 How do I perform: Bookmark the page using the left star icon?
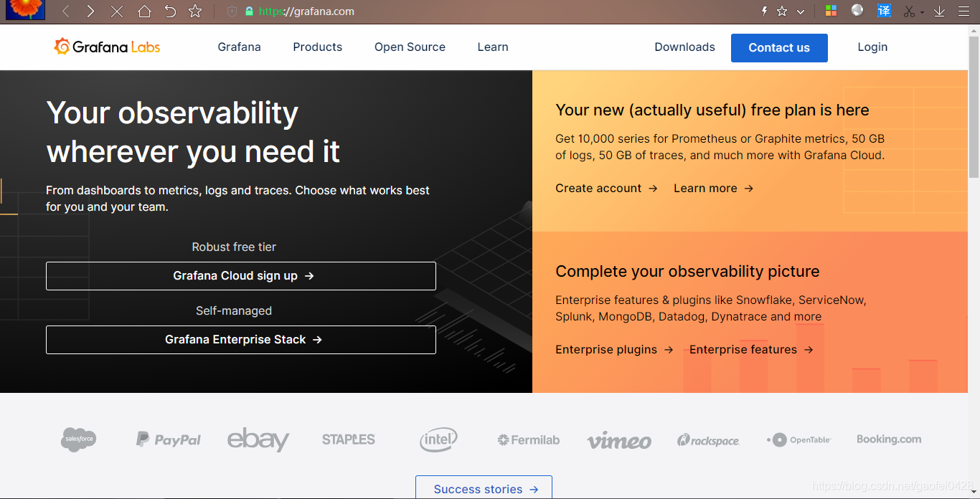195,11
